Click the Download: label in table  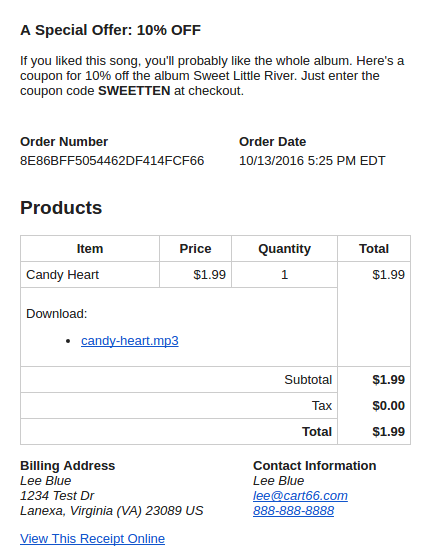pyautogui.click(x=57, y=314)
